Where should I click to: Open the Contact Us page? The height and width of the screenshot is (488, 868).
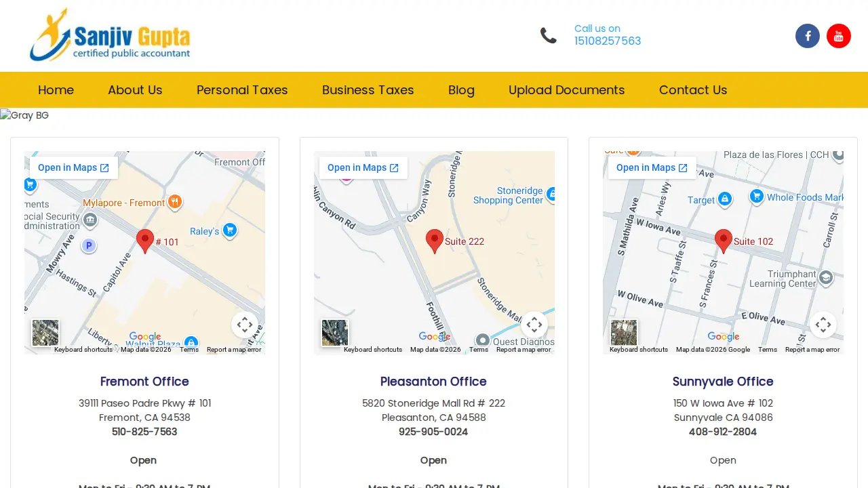point(693,90)
